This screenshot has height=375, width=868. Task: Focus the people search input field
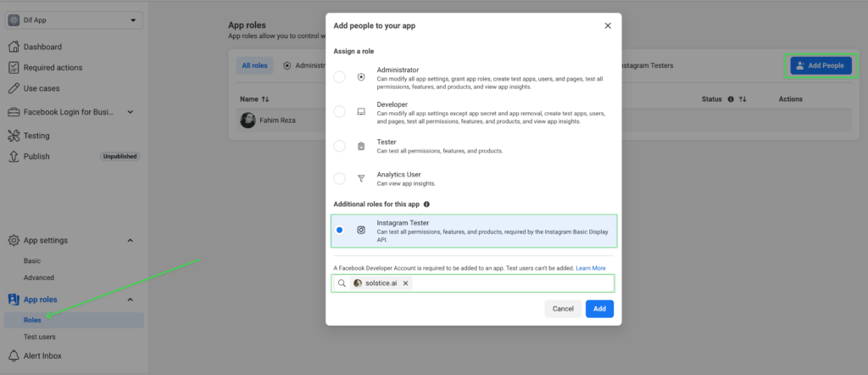tap(473, 283)
